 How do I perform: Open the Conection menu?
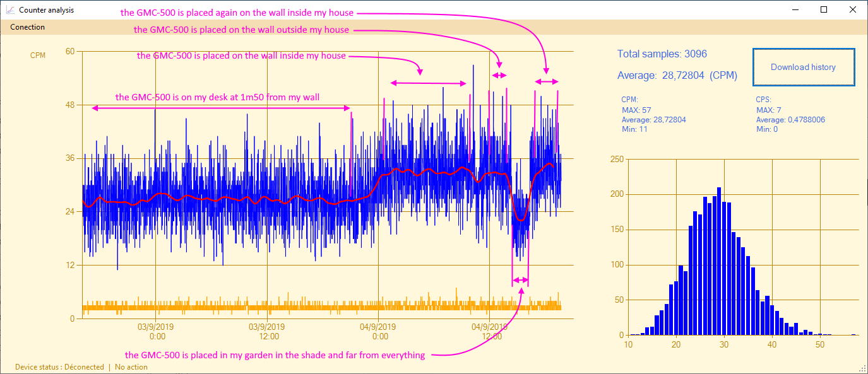(27, 27)
